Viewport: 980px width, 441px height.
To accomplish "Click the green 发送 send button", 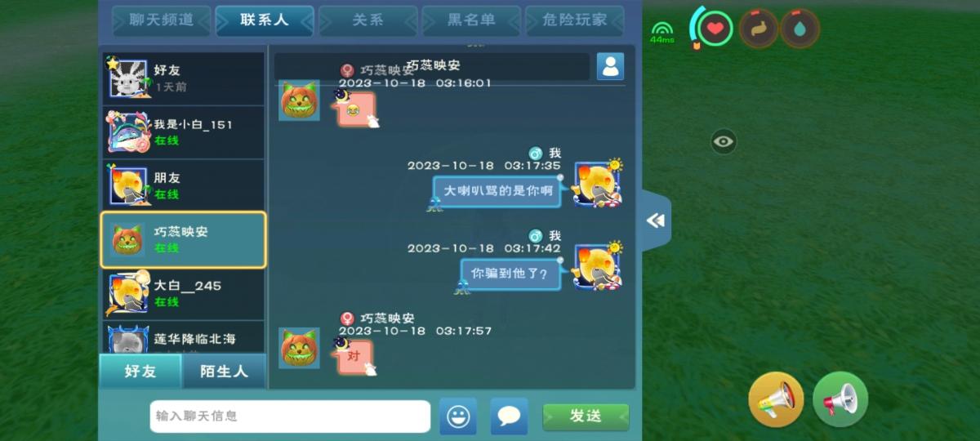I will pos(586,416).
